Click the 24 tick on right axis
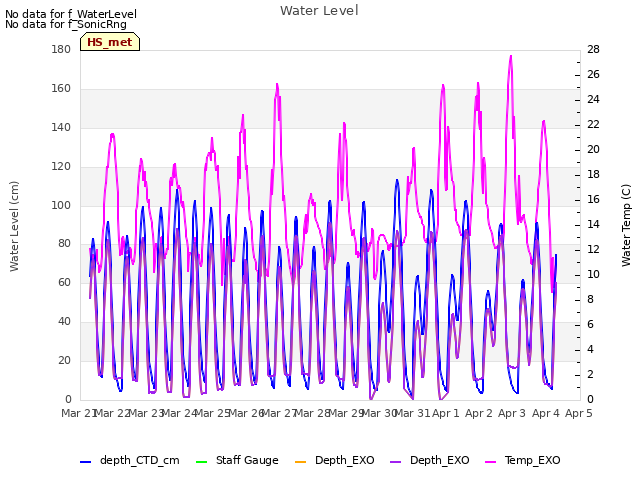Screen dimensions: 640x480 tap(593, 99)
